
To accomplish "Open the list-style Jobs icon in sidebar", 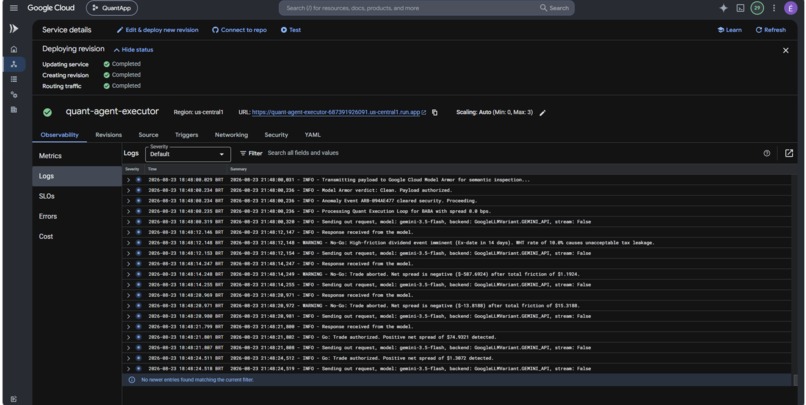I will coord(14,79).
